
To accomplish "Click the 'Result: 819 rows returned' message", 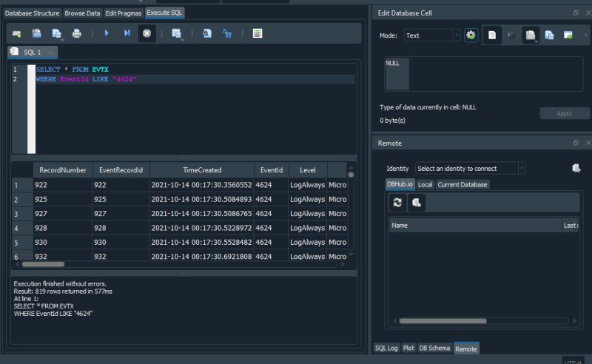I will (x=63, y=291).
